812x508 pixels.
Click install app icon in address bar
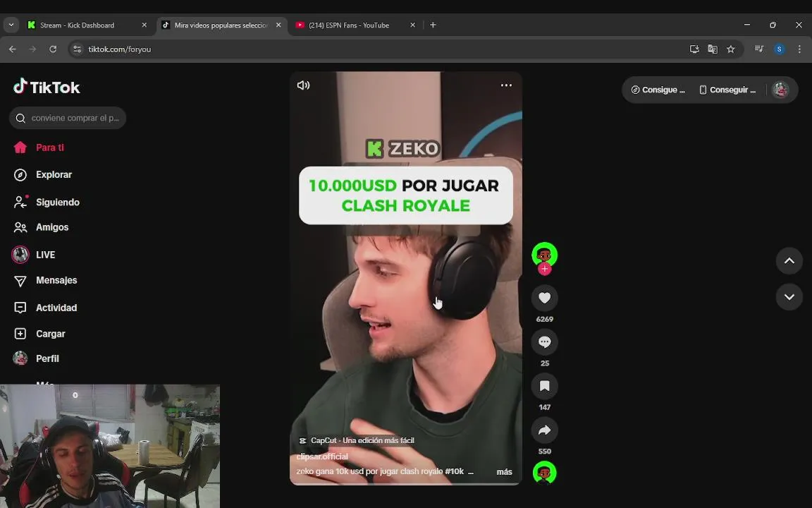click(x=694, y=49)
